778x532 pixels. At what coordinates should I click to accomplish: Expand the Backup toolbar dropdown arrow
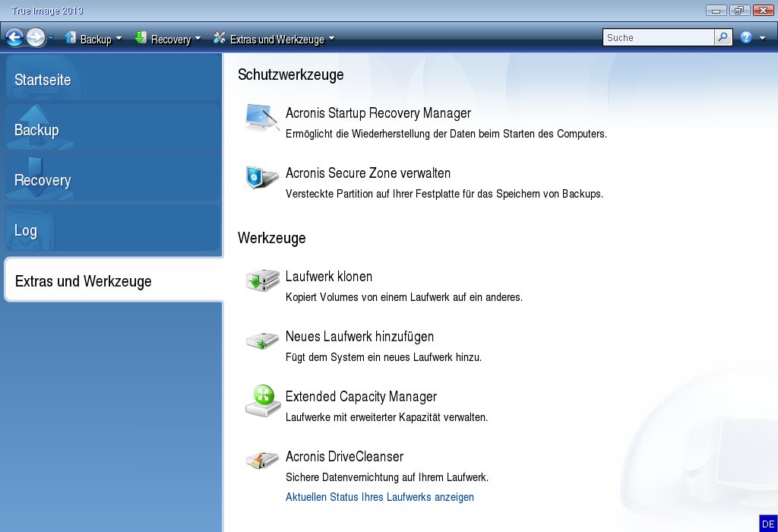point(119,38)
